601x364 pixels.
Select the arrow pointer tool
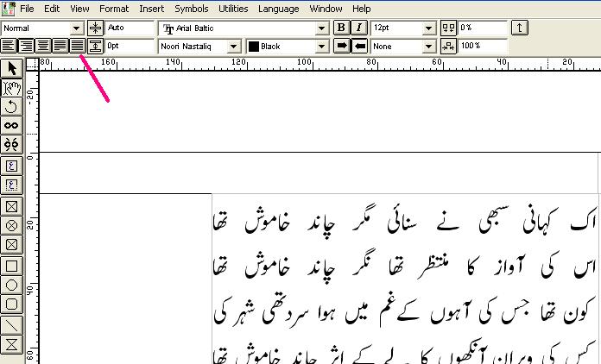point(12,68)
